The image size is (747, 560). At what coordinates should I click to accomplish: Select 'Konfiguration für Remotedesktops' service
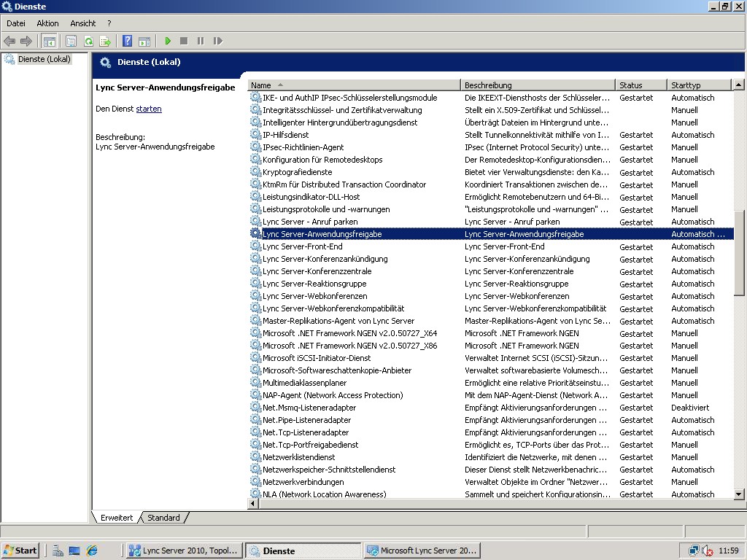[x=322, y=160]
